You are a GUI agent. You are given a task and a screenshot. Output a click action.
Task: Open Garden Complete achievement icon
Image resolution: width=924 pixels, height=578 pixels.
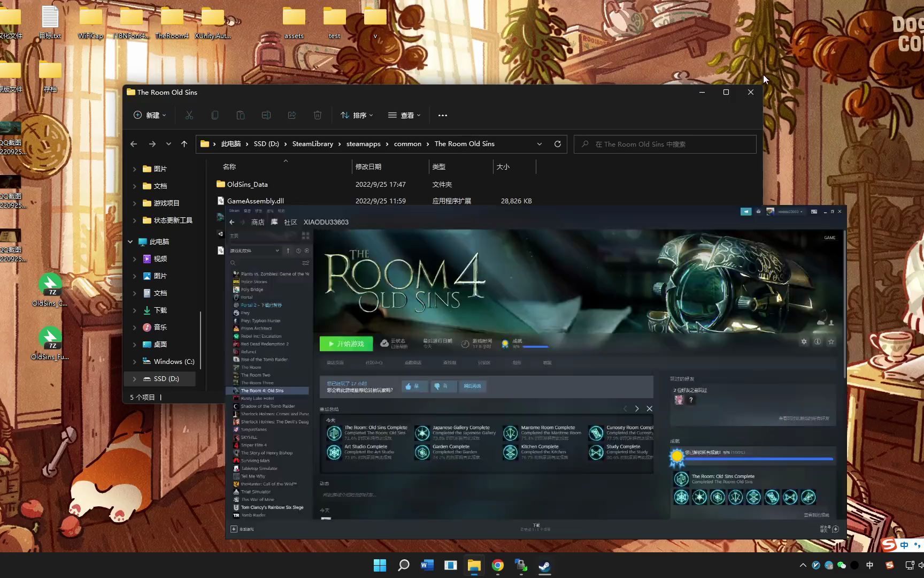tap(422, 452)
